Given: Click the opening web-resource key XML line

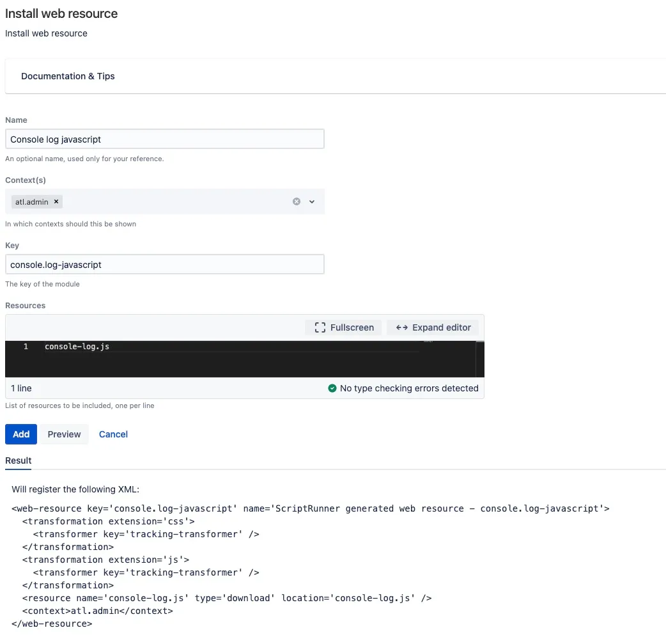Looking at the screenshot, I should pos(311,508).
